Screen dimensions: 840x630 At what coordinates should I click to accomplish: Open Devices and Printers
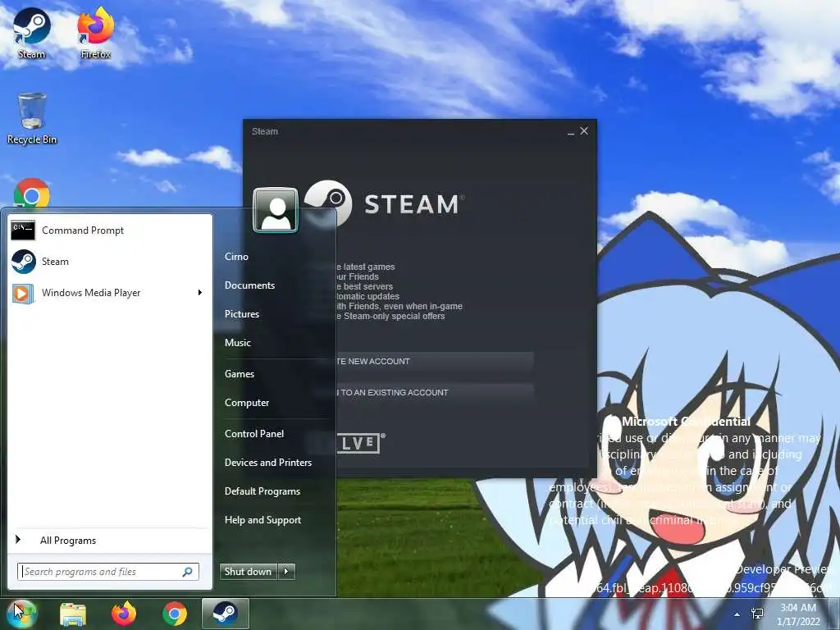coord(268,463)
